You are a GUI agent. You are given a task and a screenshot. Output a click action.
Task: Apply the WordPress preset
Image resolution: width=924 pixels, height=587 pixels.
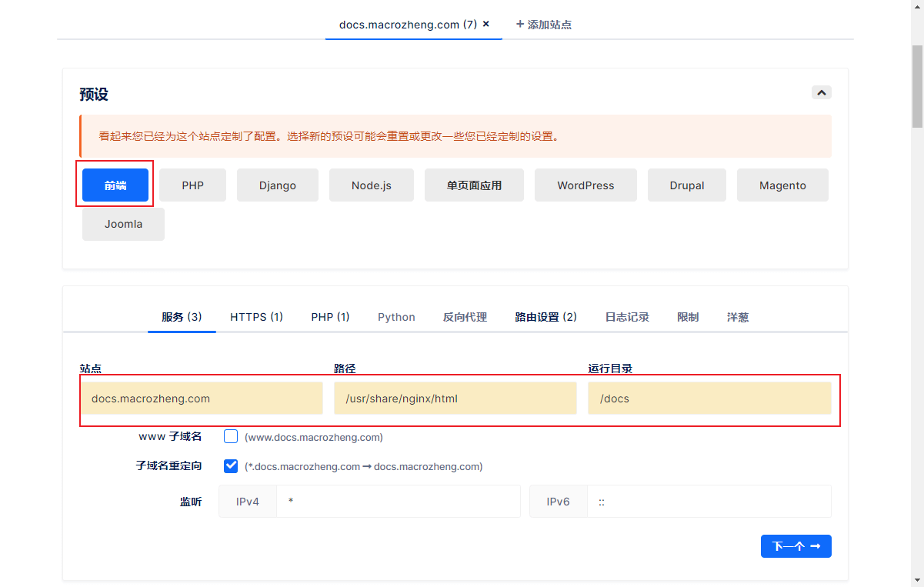coord(585,185)
